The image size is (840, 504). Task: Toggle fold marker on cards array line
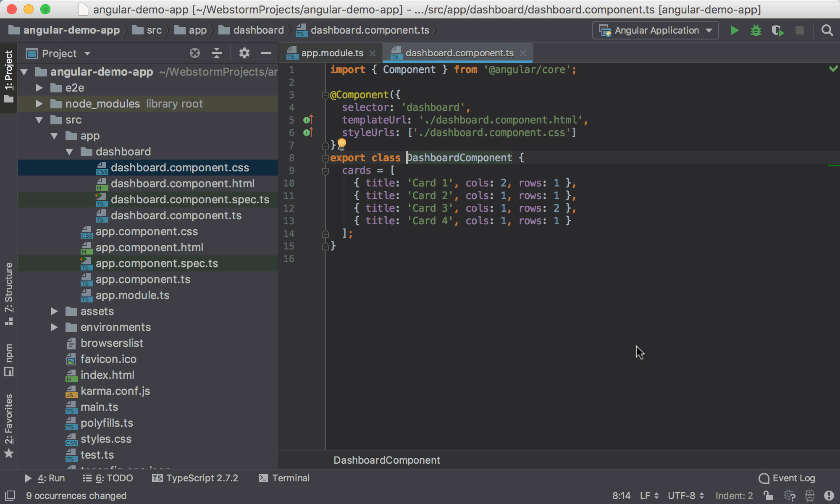(325, 171)
